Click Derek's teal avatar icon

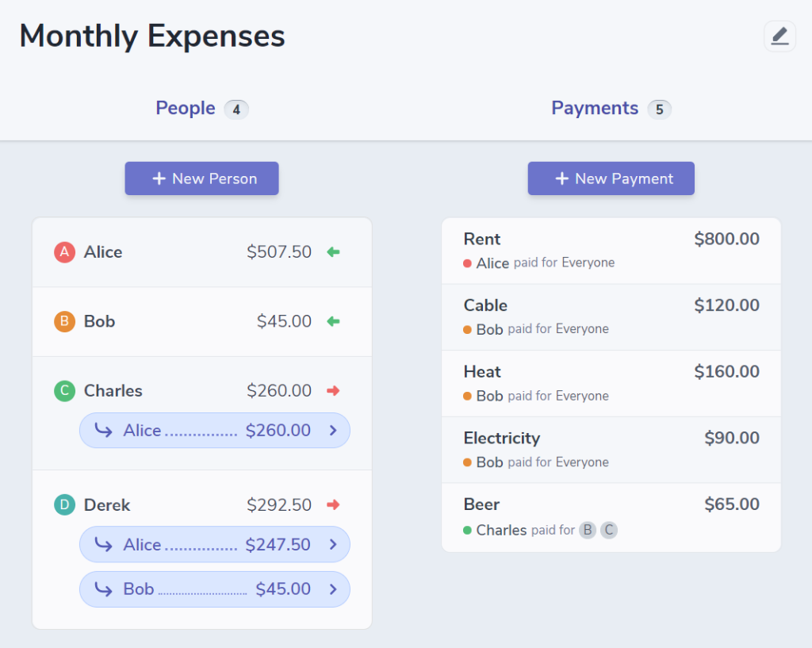click(x=63, y=504)
